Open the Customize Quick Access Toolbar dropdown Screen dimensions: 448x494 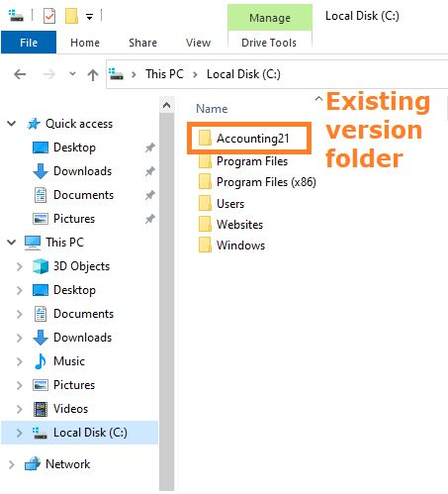tap(89, 17)
